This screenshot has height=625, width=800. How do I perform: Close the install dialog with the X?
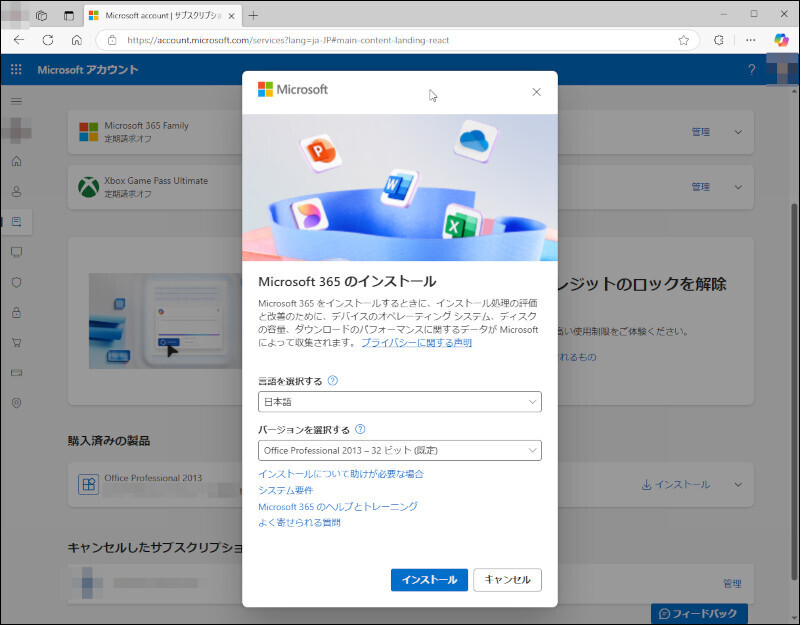point(536,92)
